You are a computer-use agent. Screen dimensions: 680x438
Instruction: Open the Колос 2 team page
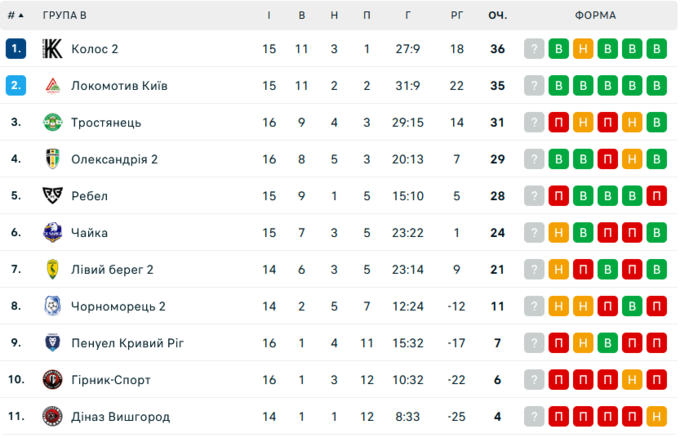tap(95, 49)
